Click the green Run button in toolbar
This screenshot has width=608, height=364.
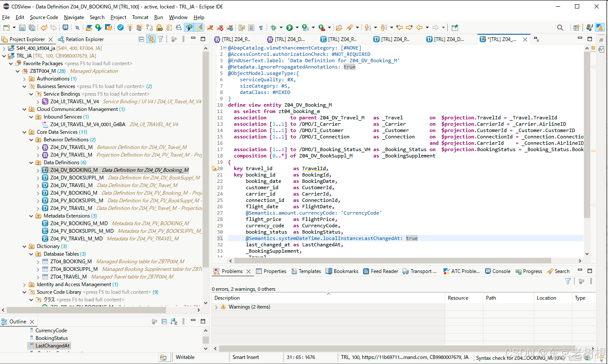pos(289,28)
